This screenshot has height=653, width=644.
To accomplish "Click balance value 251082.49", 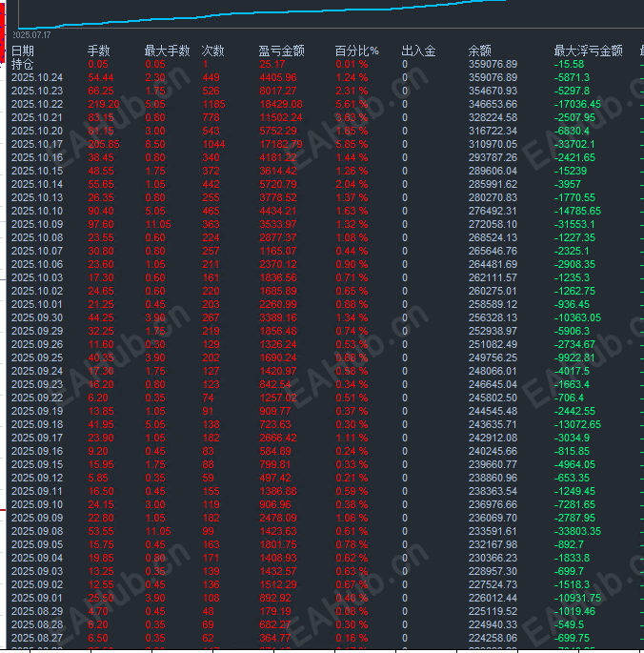I will pyautogui.click(x=493, y=344).
